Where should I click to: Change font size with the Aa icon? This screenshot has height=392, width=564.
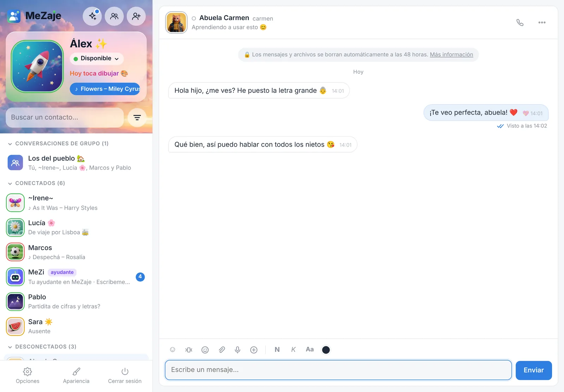[x=309, y=350]
